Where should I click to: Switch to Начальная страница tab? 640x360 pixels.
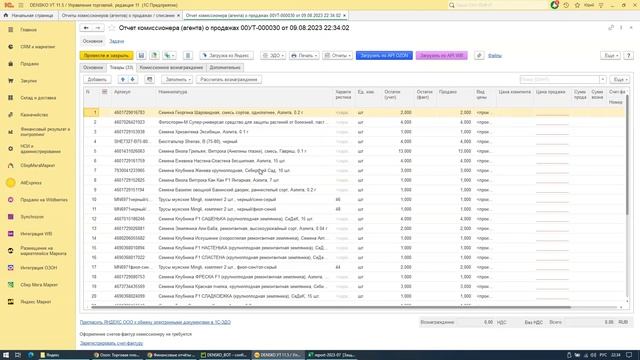pos(29,15)
